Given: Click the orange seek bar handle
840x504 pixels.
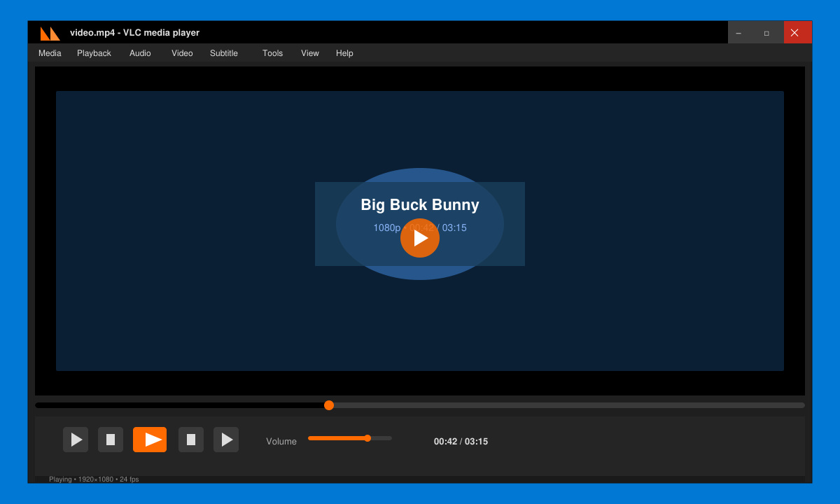Looking at the screenshot, I should point(329,405).
